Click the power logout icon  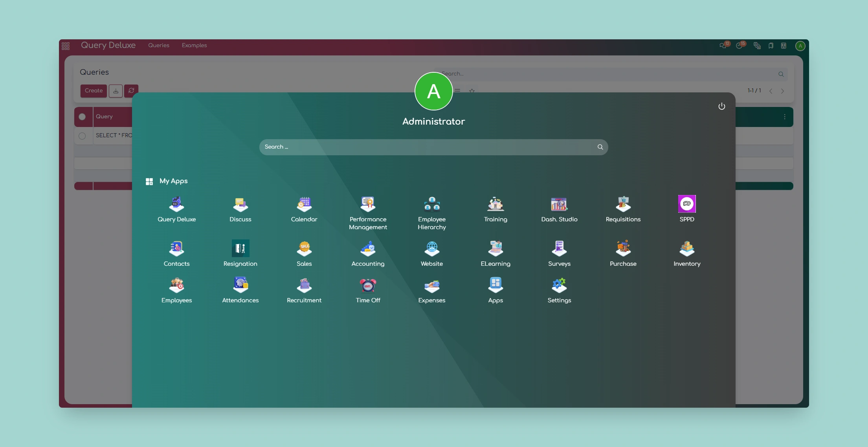coord(721,106)
